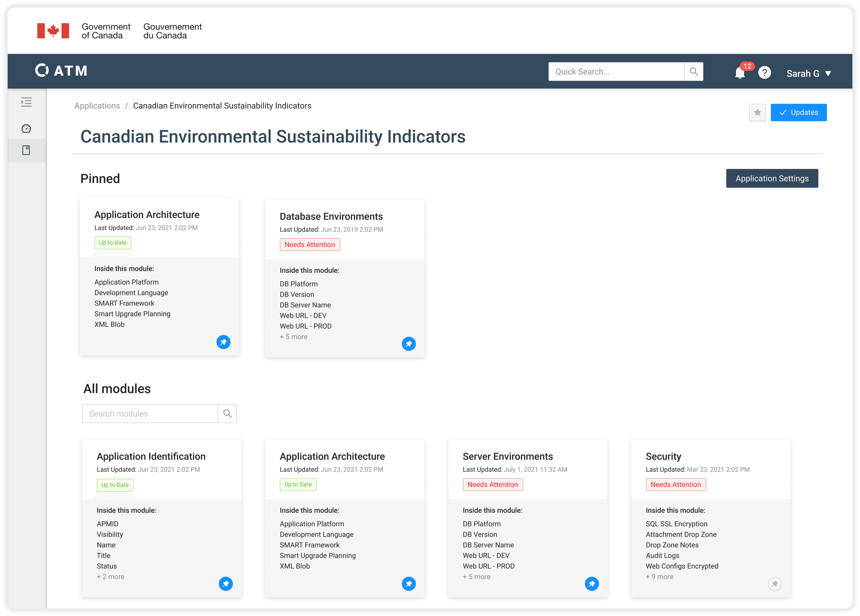Click Needs Attention tag on Security
The image size is (860, 616).
click(676, 484)
